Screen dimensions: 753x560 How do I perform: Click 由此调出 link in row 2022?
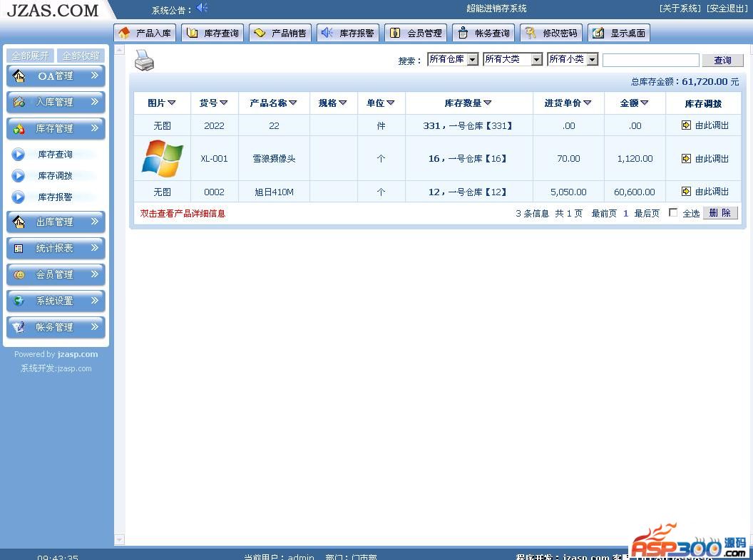coord(712,125)
